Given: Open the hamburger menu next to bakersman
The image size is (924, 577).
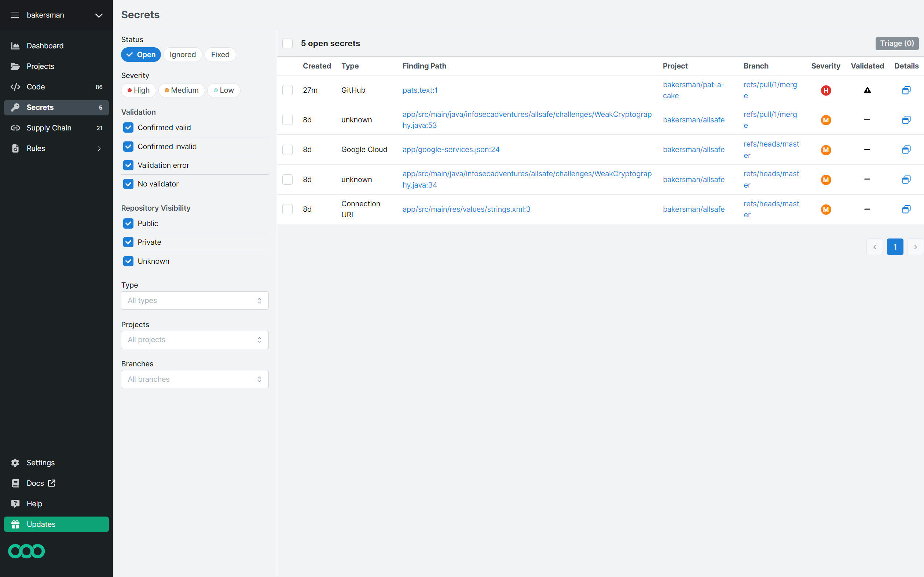Looking at the screenshot, I should (15, 15).
